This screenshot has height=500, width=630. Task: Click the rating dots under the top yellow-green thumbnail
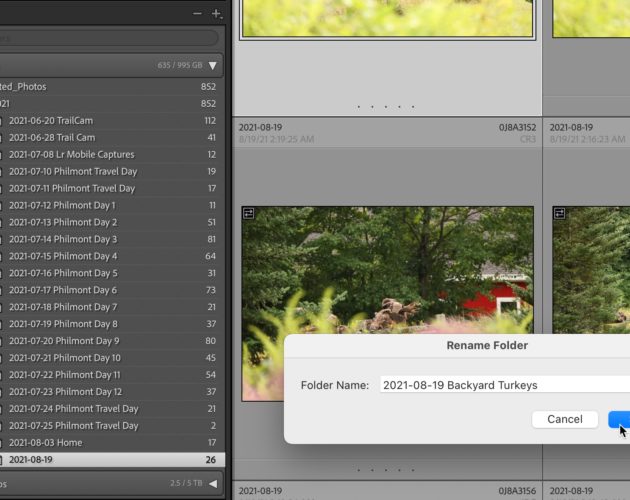click(x=386, y=107)
